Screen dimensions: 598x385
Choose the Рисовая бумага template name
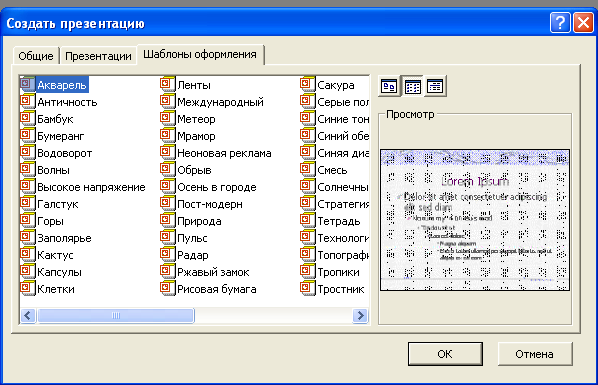click(x=217, y=290)
